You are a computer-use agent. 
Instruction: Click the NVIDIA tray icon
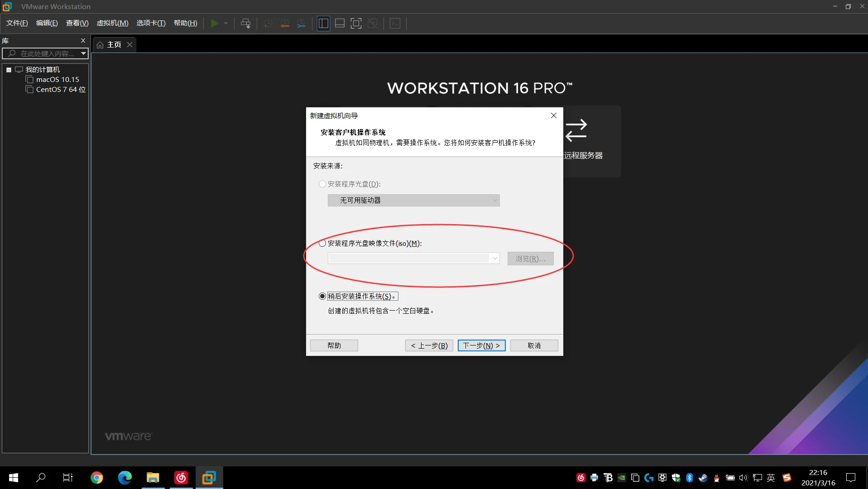pos(622,478)
